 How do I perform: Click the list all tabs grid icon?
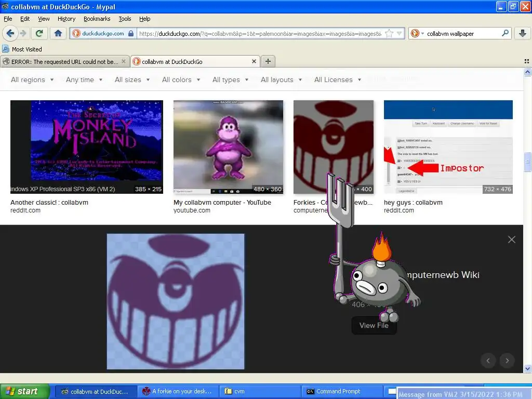(x=527, y=61)
